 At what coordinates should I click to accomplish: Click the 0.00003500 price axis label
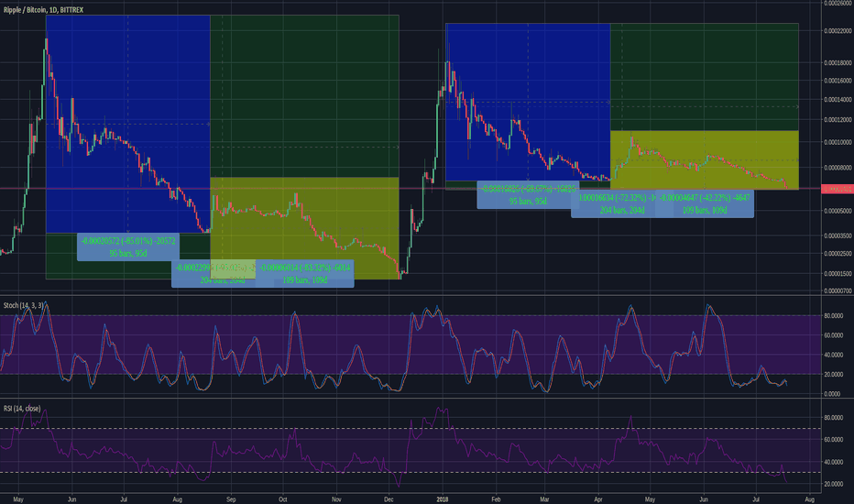pyautogui.click(x=838, y=236)
